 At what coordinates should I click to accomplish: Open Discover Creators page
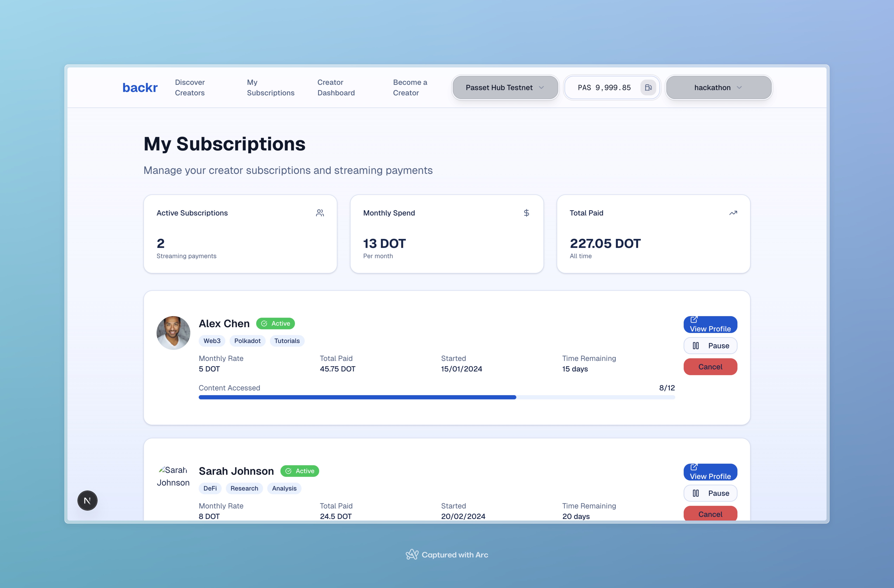point(190,87)
